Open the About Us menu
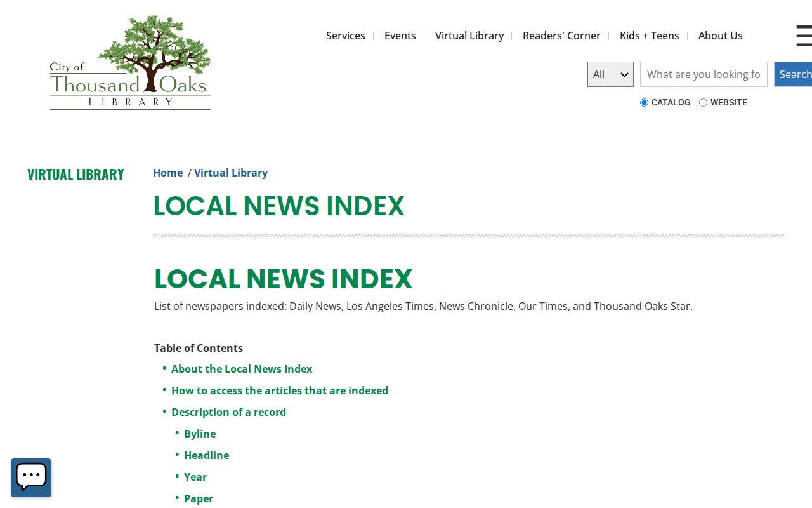Screen dimensions: 812x508 [721, 36]
